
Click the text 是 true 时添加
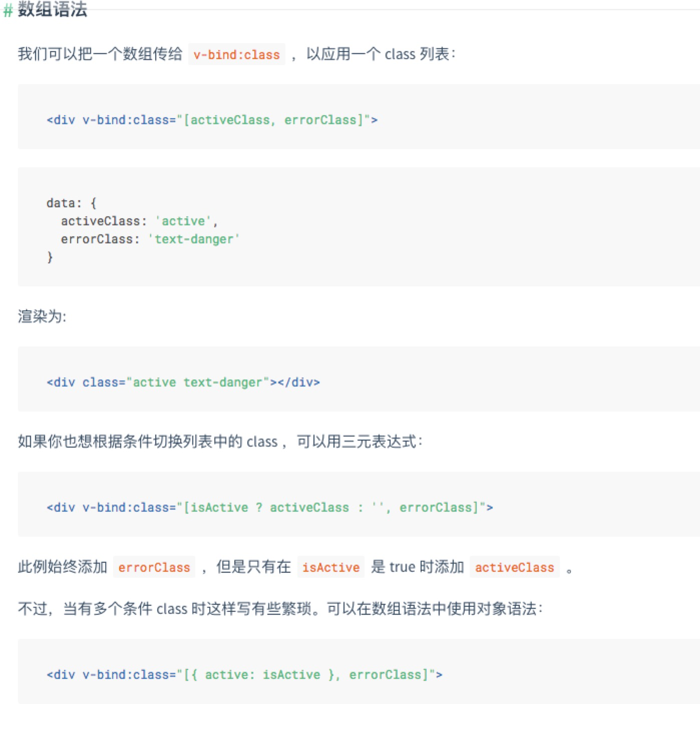click(417, 567)
